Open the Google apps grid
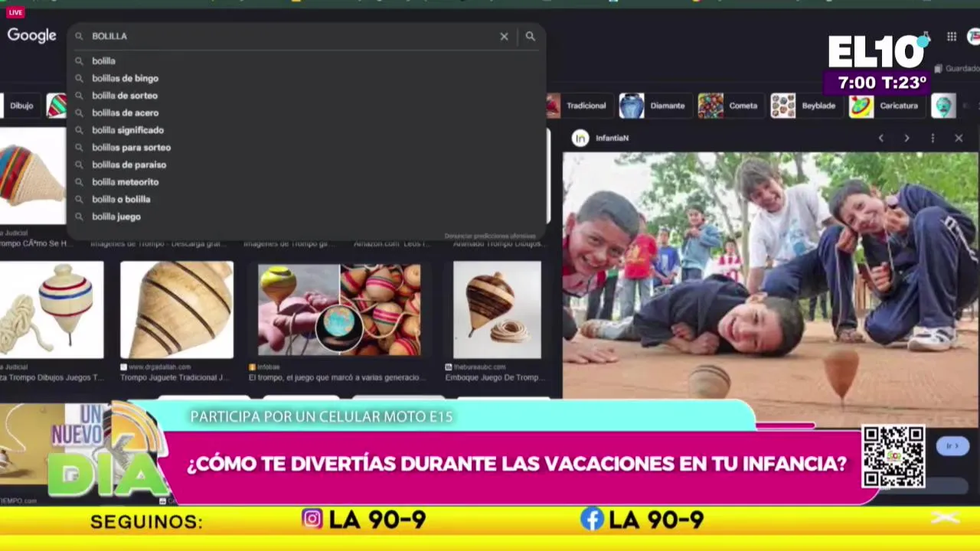Screen dimensions: 980x551 pyautogui.click(x=951, y=36)
